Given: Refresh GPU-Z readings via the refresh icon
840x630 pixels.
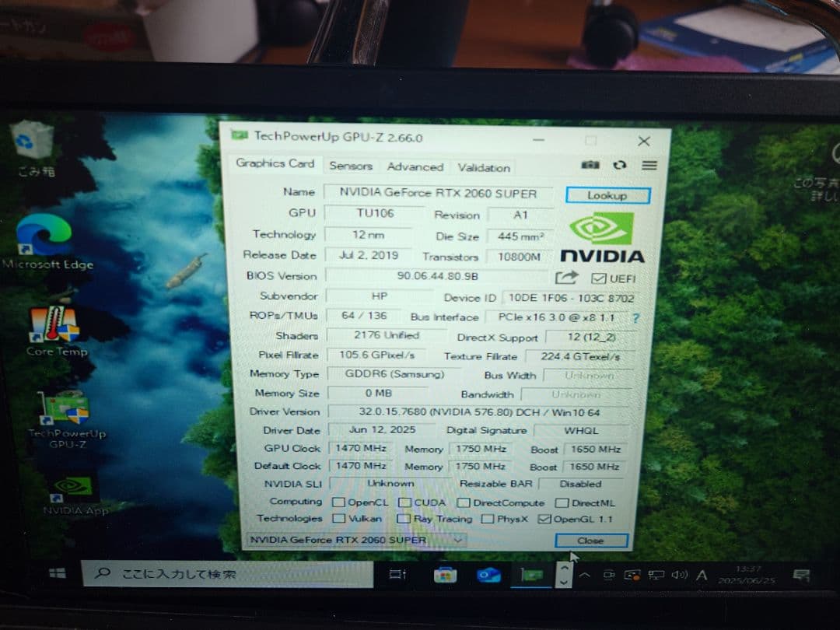Looking at the screenshot, I should pyautogui.click(x=620, y=165).
